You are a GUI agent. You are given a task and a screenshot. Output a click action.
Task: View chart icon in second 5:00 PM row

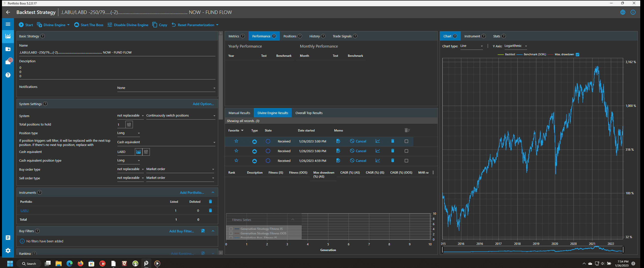(378, 151)
